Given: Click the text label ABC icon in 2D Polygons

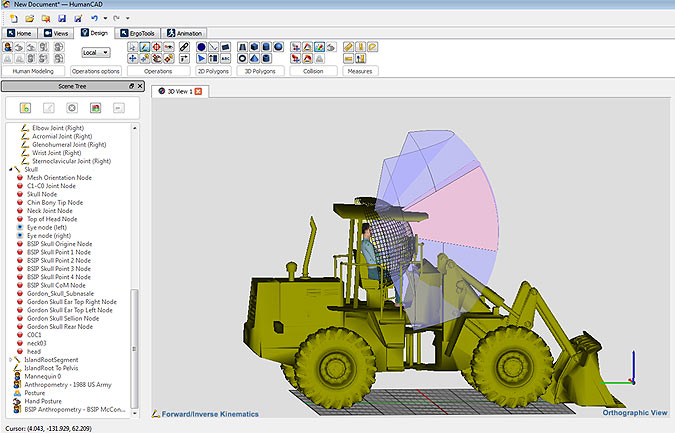Looking at the screenshot, I should [227, 58].
